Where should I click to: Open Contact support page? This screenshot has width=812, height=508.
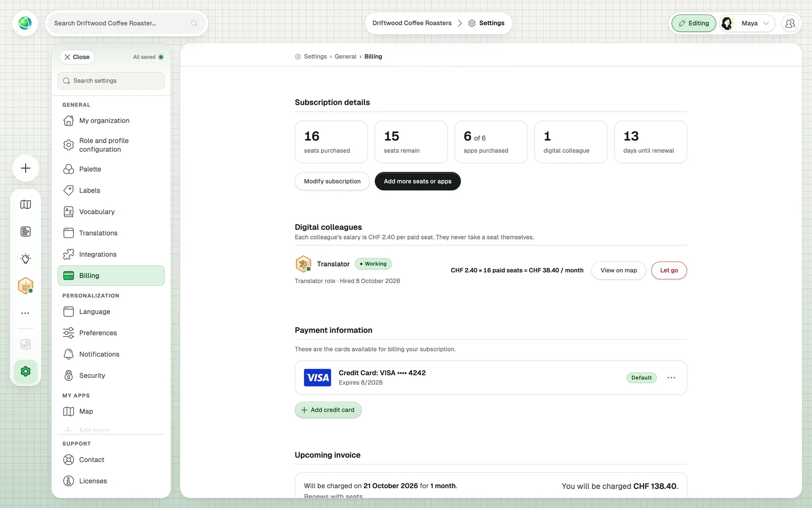tap(111, 460)
